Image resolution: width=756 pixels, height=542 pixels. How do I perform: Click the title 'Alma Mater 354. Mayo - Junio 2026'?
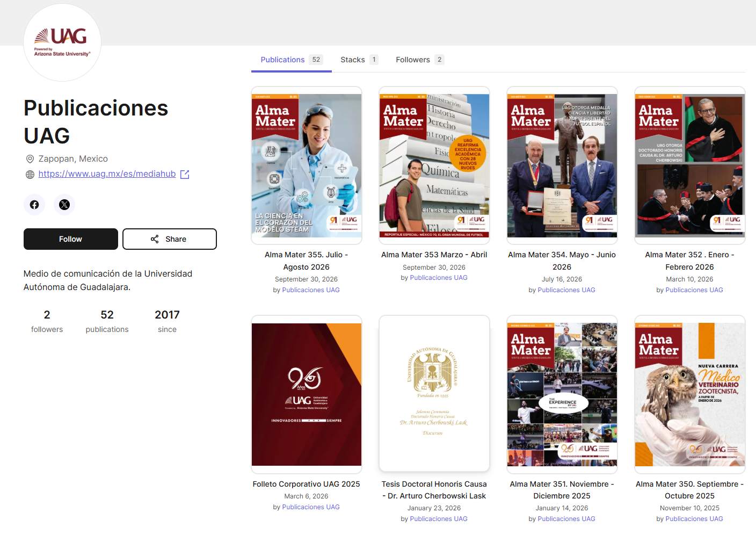pyautogui.click(x=562, y=261)
